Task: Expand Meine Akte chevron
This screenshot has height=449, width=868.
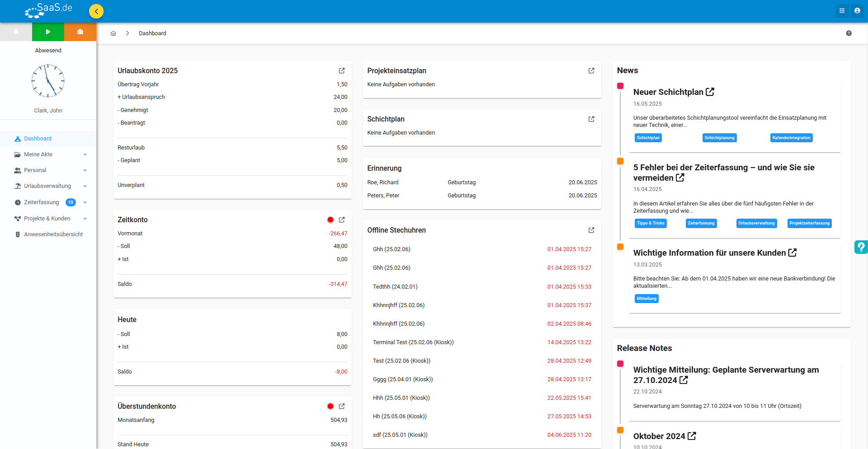Action: click(x=85, y=154)
